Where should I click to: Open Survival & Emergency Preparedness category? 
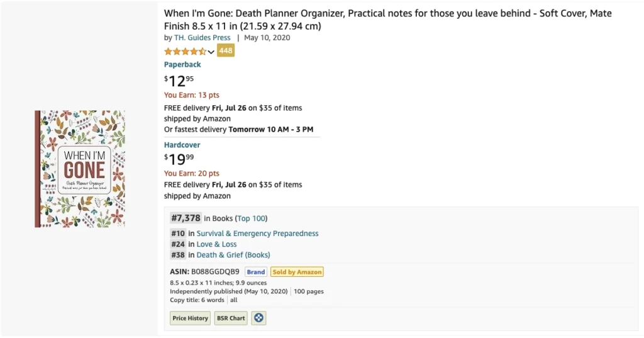point(257,233)
